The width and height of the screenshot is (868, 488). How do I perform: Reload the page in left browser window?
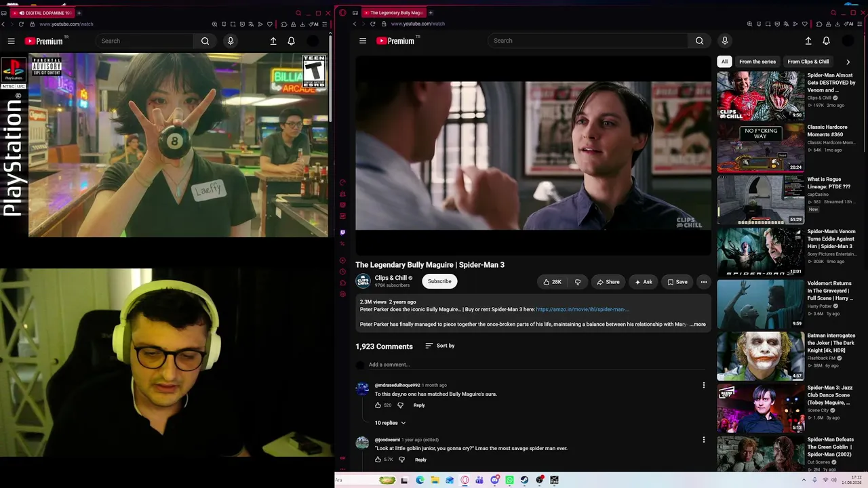(21, 24)
